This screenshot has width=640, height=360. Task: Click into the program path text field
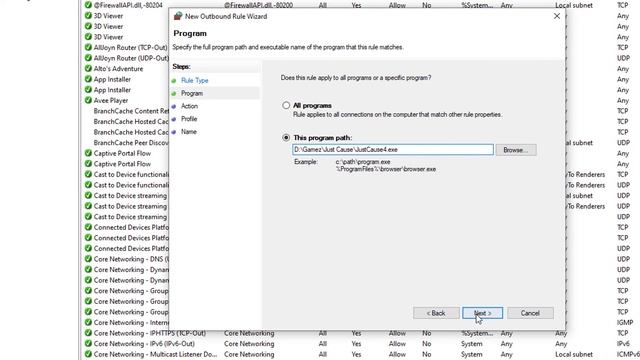coord(393,150)
